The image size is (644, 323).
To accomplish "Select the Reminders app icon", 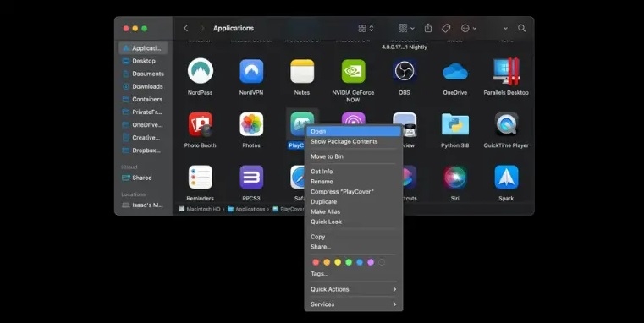I will click(x=200, y=177).
